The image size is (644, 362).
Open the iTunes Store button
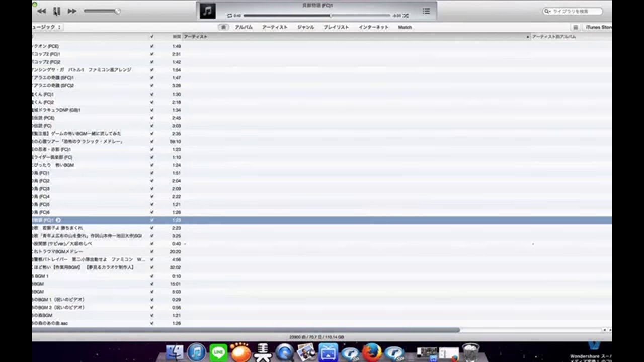tap(597, 27)
